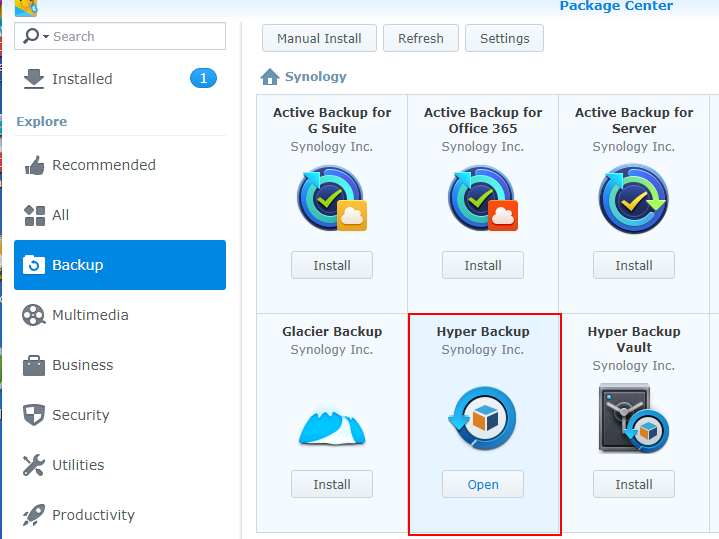This screenshot has height=539, width=719.
Task: Expand the search magnifier dropdown arrow
Action: tap(46, 36)
